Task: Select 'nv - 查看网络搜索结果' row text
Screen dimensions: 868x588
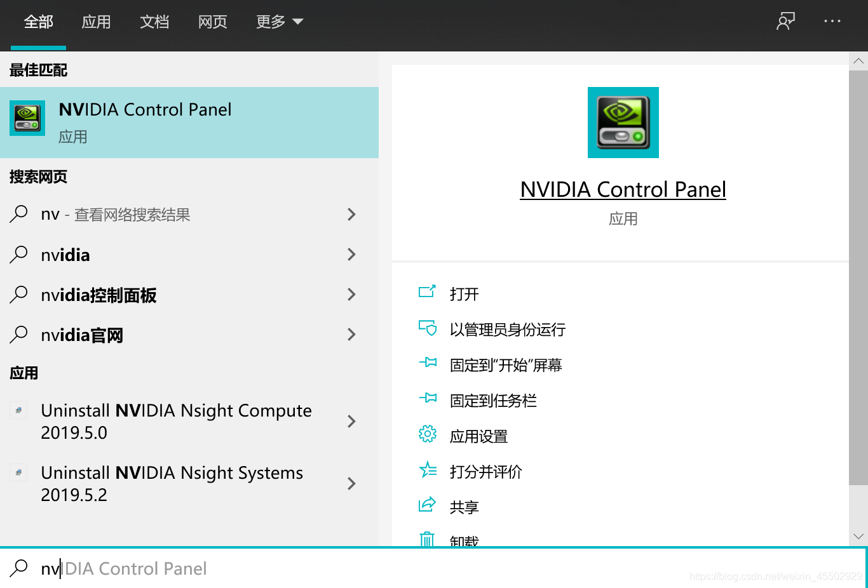Action: tap(116, 215)
